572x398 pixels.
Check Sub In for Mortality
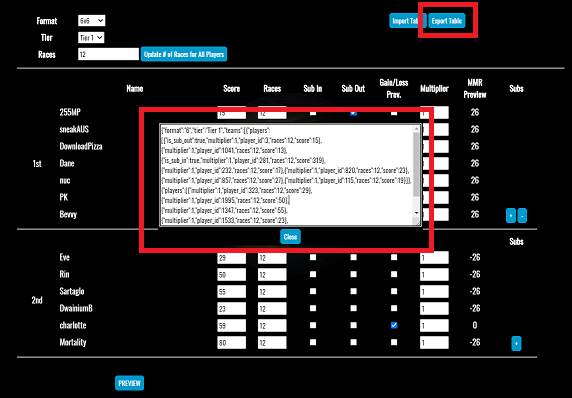[313, 342]
